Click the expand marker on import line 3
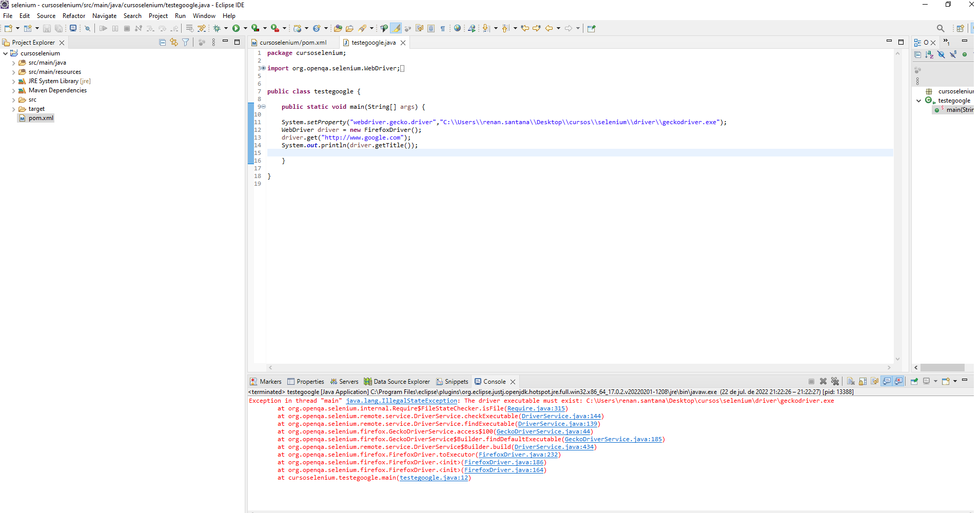The width and height of the screenshot is (980, 513). pos(263,68)
